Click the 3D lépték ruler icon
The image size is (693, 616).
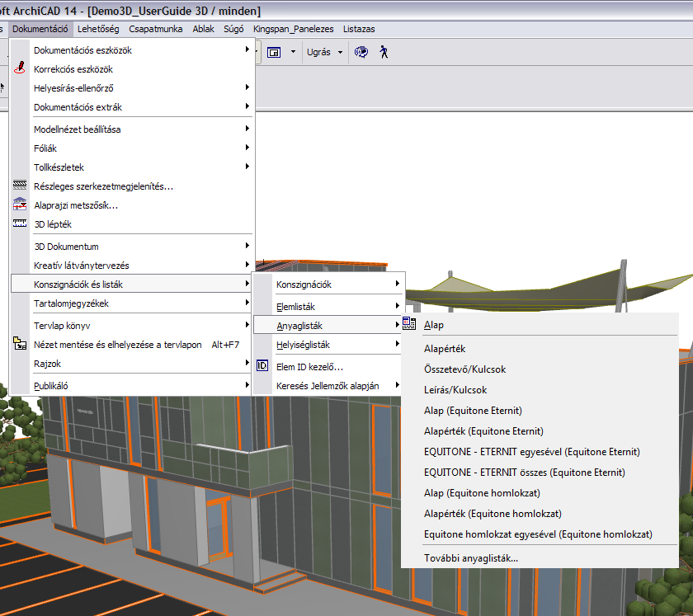pyautogui.click(x=20, y=223)
